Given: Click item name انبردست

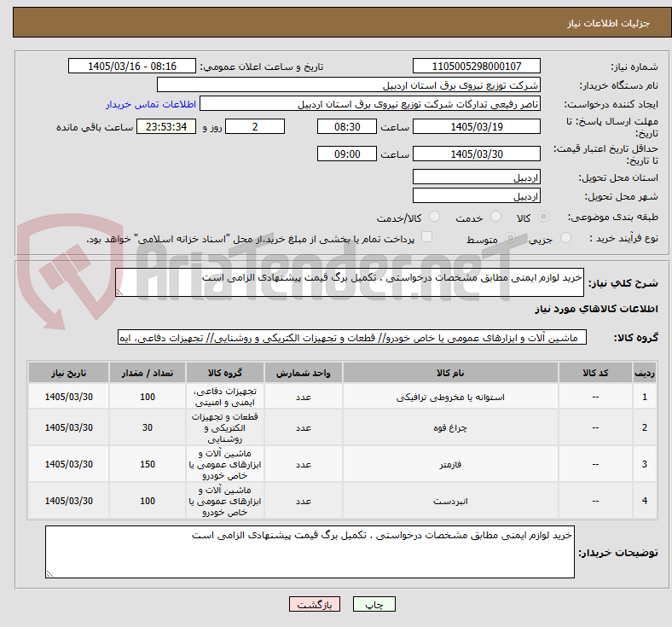Looking at the screenshot, I should coord(450,501).
